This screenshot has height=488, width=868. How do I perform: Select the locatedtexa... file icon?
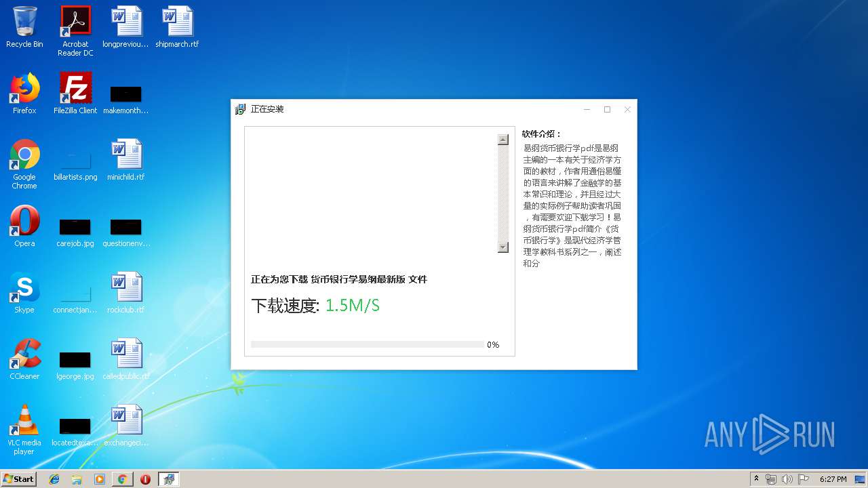(75, 431)
